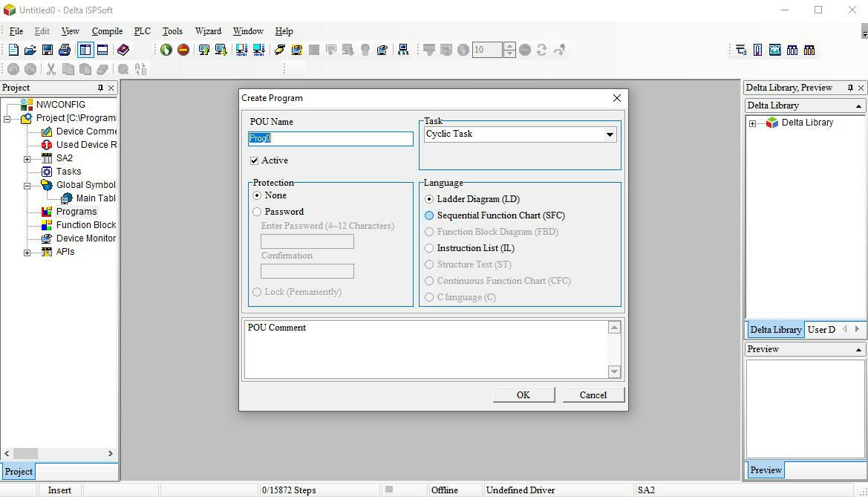Image resolution: width=868 pixels, height=497 pixels.
Task: Open the PLC menu
Action: [143, 31]
